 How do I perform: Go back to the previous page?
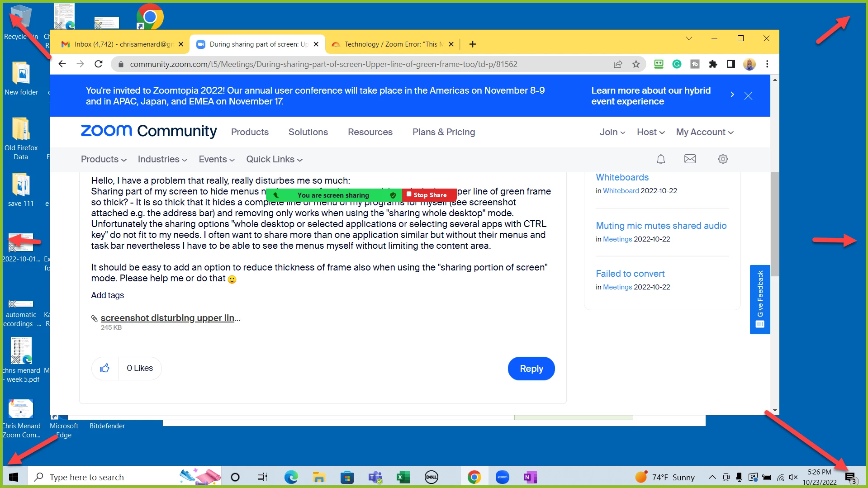tap(62, 64)
